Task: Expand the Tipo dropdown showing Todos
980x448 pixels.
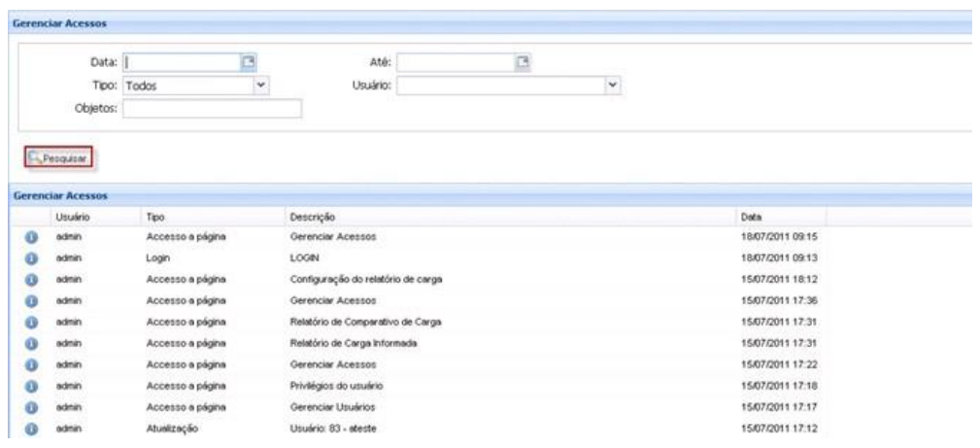Action: point(259,86)
